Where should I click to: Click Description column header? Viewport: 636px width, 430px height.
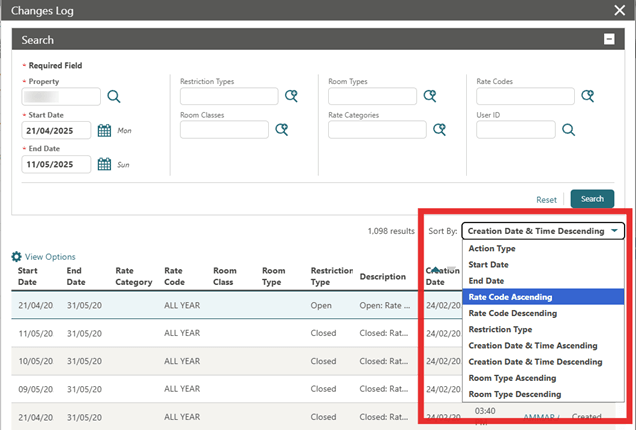click(382, 277)
